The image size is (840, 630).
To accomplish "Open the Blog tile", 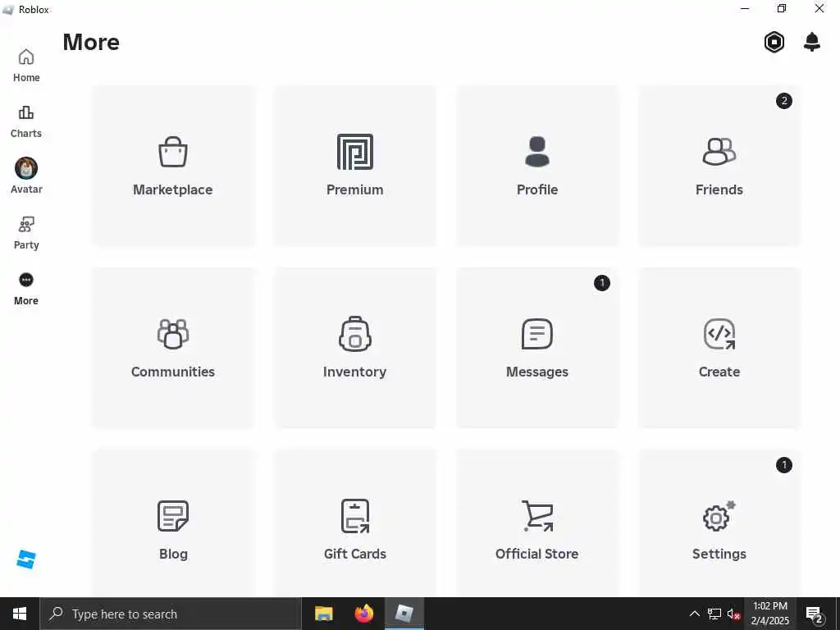I will coord(173,523).
